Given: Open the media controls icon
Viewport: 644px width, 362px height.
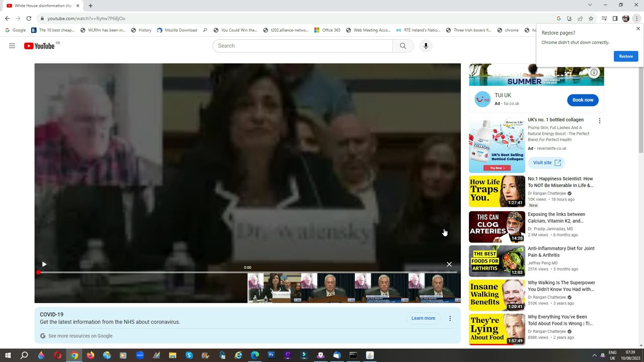Looking at the screenshot, I should (604, 19).
